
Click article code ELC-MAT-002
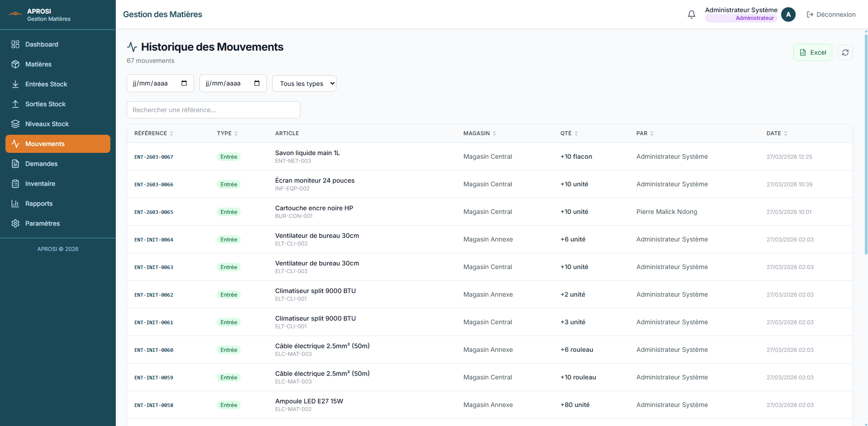tap(294, 409)
